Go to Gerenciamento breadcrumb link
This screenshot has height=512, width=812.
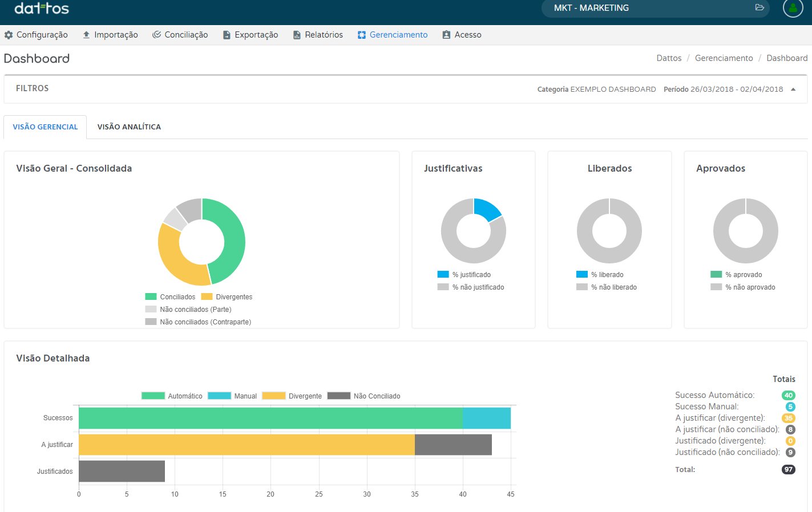tap(724, 58)
